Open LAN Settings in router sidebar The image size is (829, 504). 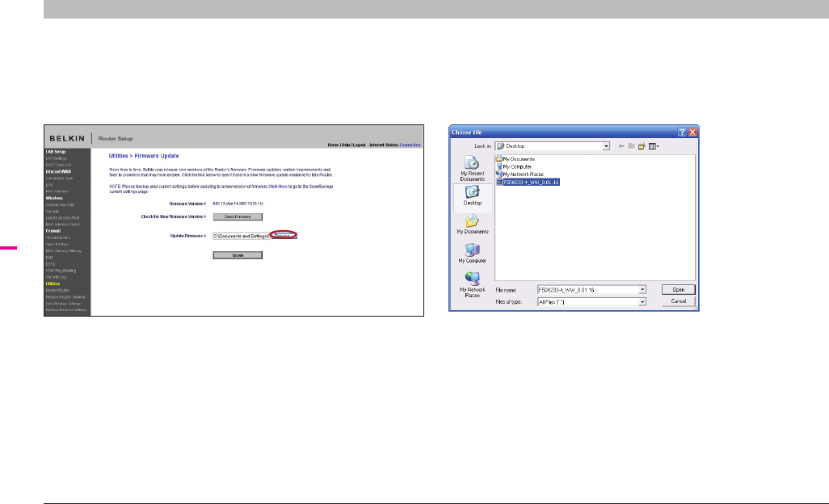56,158
